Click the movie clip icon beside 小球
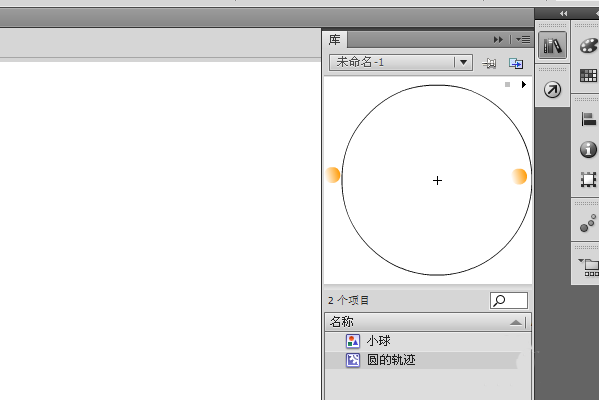The image size is (599, 400). click(353, 341)
